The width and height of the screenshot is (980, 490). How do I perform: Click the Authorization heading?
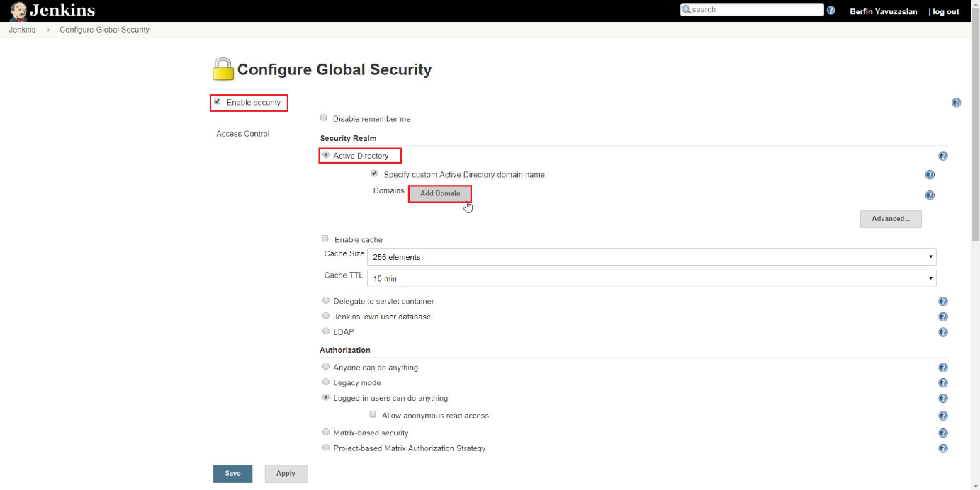(x=345, y=350)
